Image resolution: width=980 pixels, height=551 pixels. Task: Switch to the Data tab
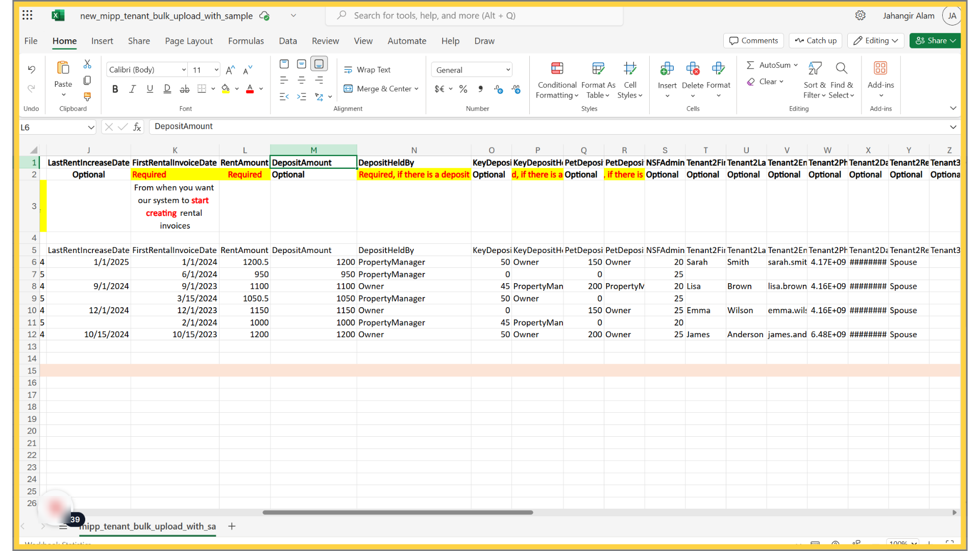[288, 41]
